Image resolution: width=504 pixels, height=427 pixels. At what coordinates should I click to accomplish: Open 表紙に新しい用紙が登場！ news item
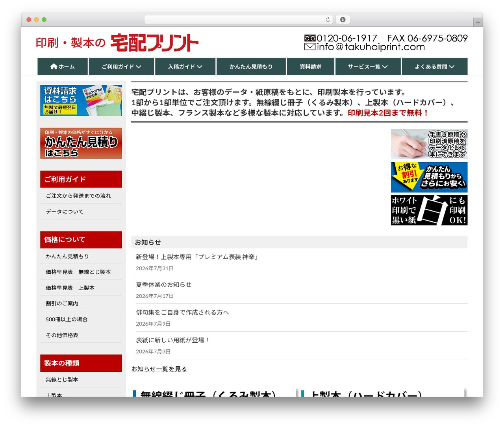tap(172, 340)
